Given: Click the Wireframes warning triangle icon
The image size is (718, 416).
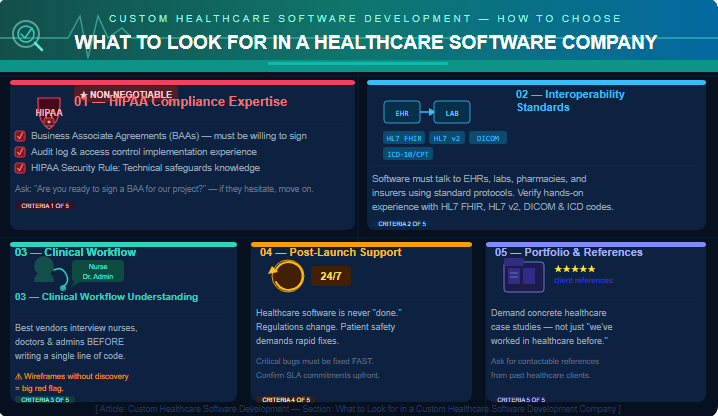Looking at the screenshot, I should 19,376.
